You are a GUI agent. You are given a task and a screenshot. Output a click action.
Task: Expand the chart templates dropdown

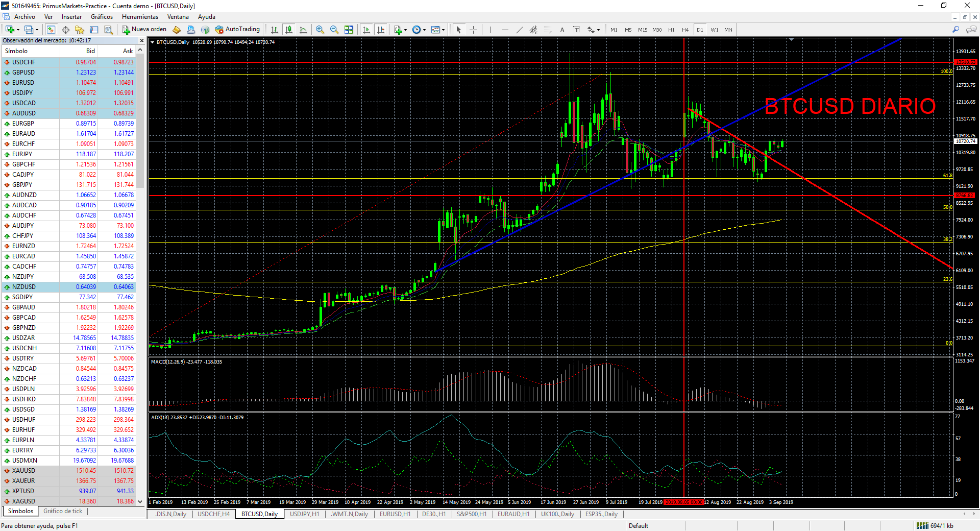[x=443, y=30]
